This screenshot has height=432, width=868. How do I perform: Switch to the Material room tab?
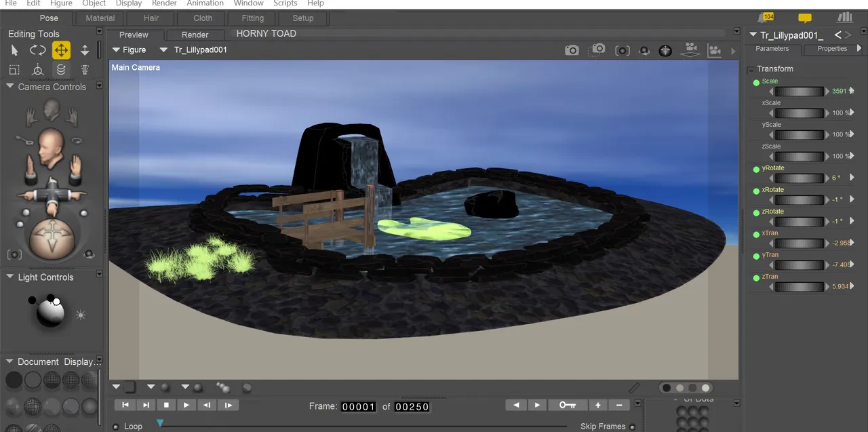(x=100, y=18)
